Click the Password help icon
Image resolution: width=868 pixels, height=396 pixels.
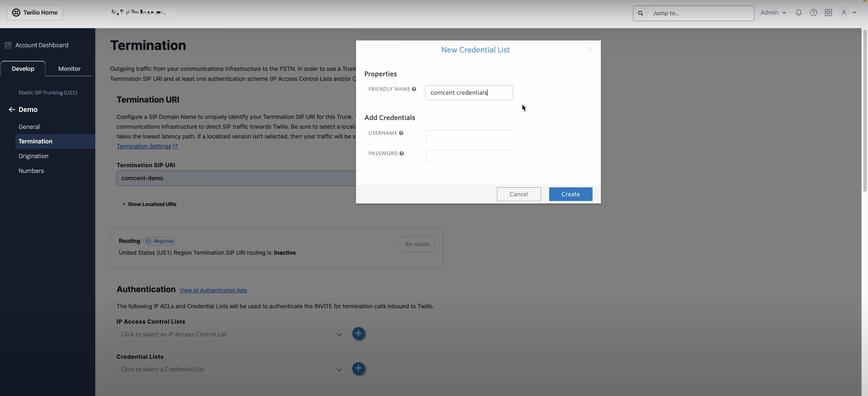(x=401, y=154)
